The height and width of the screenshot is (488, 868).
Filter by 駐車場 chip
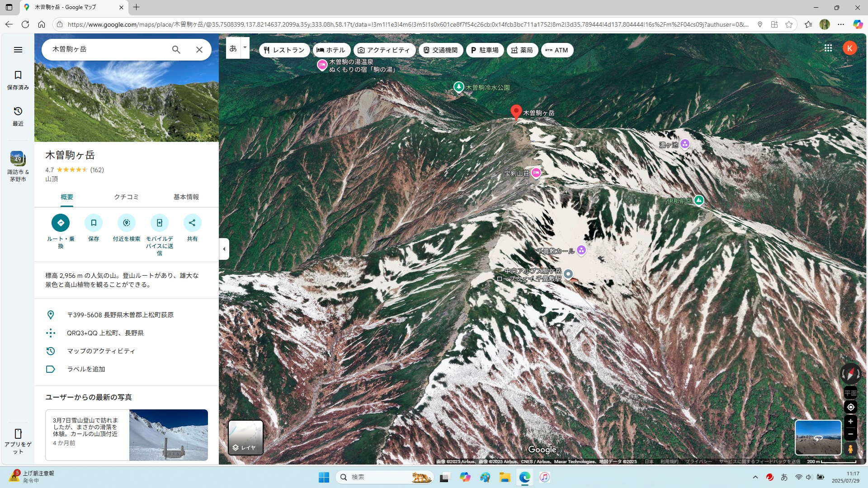[485, 50]
